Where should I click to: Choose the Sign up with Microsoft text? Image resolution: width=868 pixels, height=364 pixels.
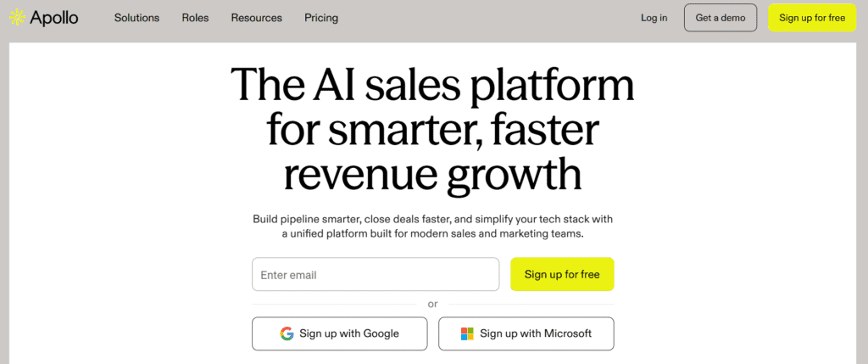[x=536, y=333]
